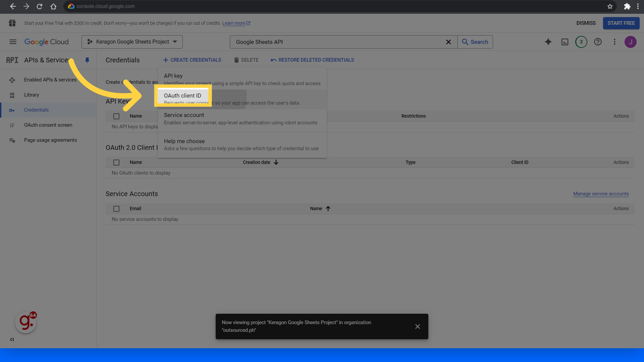Viewport: 644px width, 362px height.
Task: Tick the API Keys select-all checkbox
Action: (116, 116)
